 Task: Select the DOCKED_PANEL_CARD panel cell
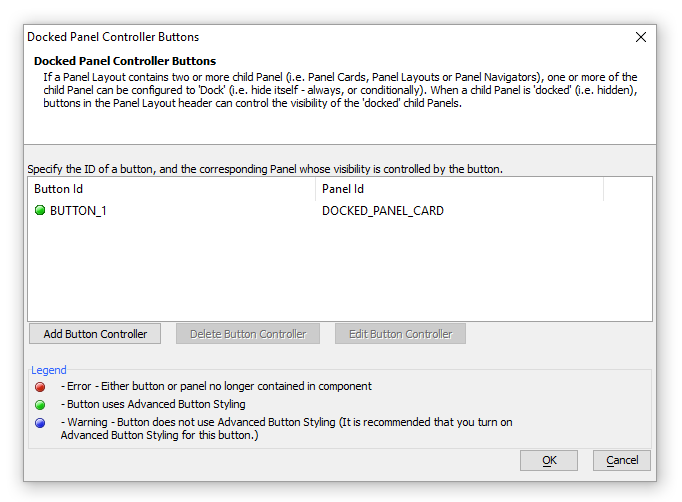383,211
